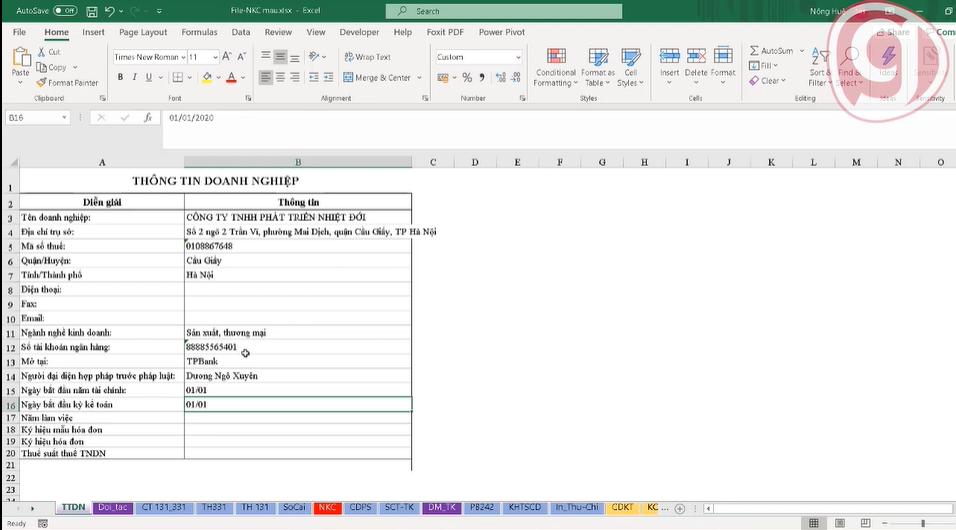The height and width of the screenshot is (530, 956).
Task: Click the Save icon in quick access toolbar
Action: [x=91, y=11]
